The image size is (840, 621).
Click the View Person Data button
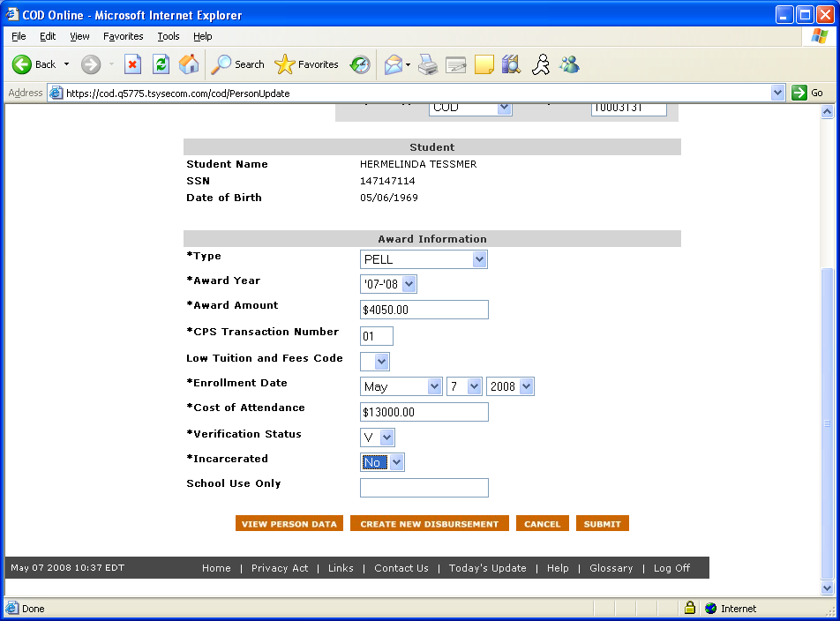[289, 524]
